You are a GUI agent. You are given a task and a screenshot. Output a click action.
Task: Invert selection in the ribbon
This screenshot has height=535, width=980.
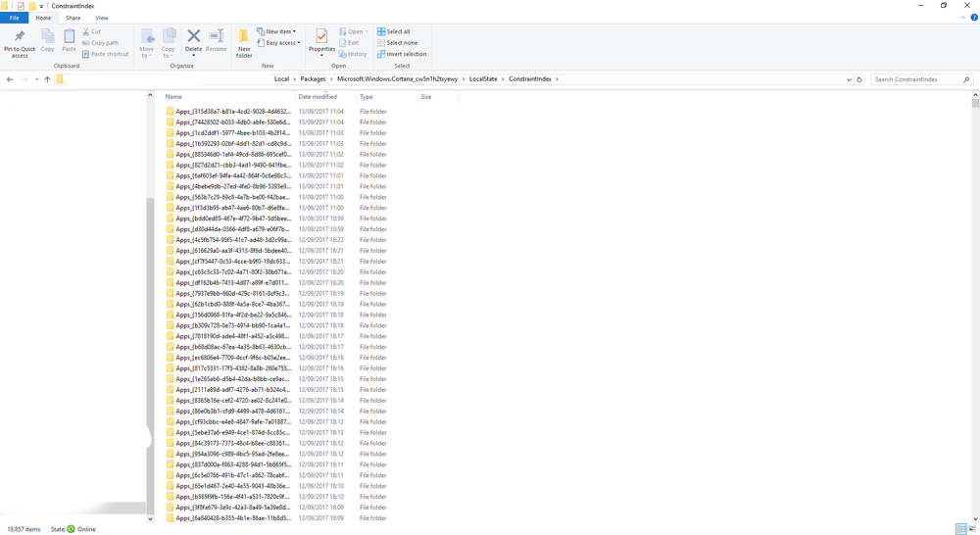[402, 54]
